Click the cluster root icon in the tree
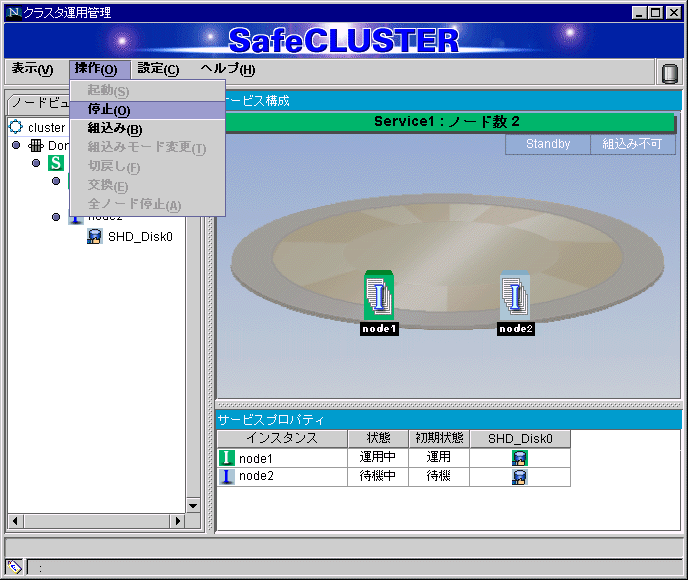This screenshot has height=580, width=688. click(x=16, y=128)
